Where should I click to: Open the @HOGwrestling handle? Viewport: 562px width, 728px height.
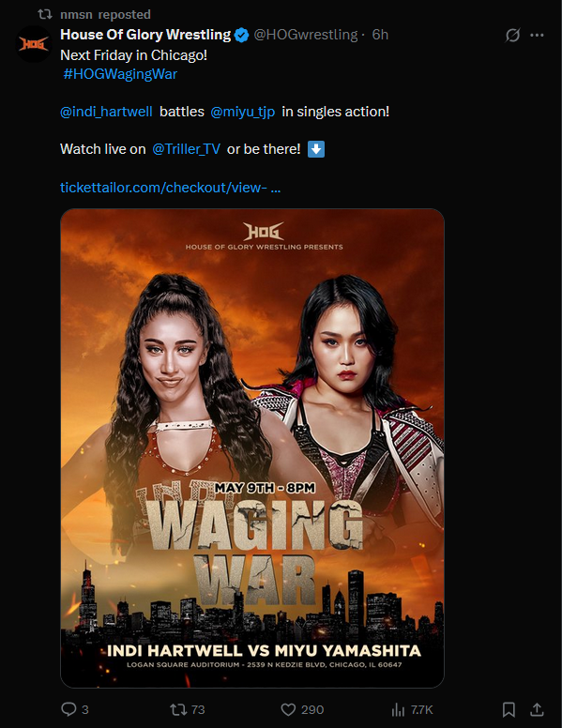point(306,35)
